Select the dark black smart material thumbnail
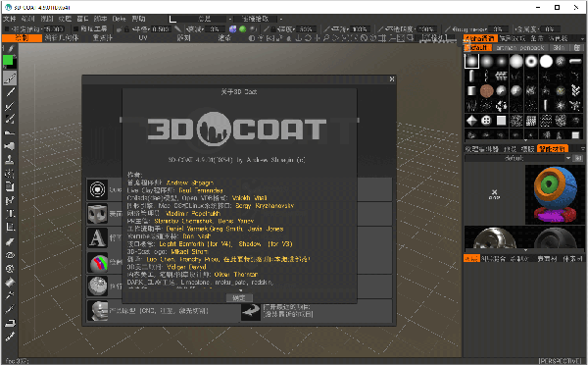Screen dimensions: 588x365 point(555,237)
